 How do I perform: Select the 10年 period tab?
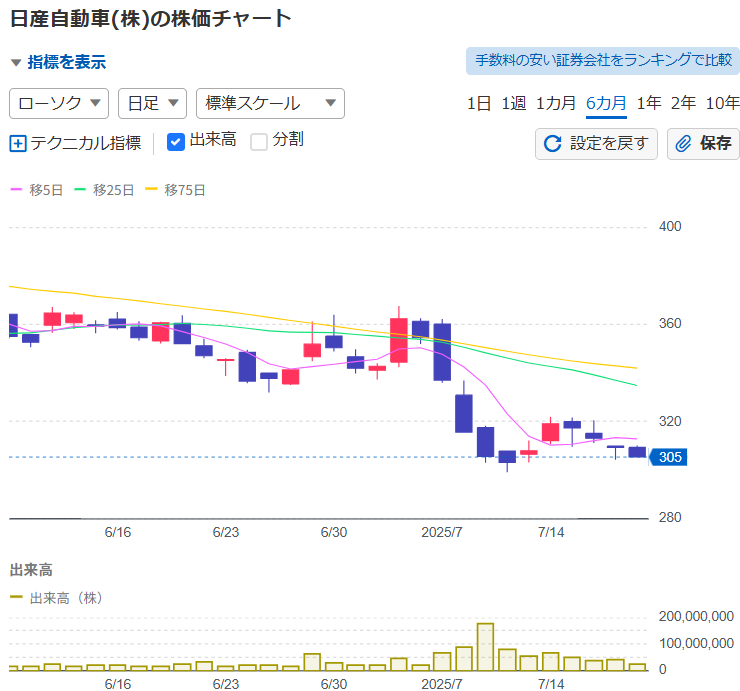point(722,103)
